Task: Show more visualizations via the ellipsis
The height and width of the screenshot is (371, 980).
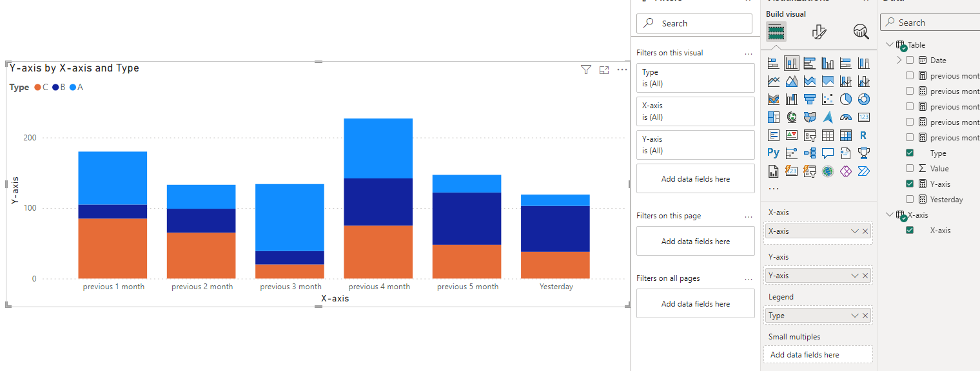Action: click(x=774, y=189)
